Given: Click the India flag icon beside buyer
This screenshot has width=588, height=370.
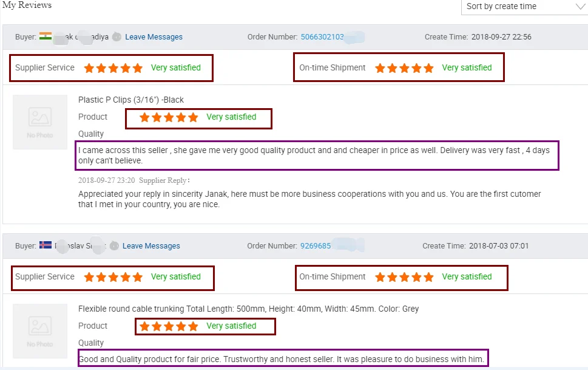Looking at the screenshot, I should point(46,36).
